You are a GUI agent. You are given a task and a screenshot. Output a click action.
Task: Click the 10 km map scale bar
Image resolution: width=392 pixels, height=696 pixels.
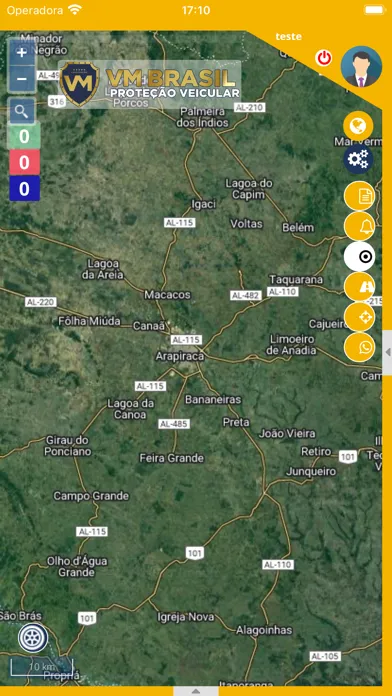pyautogui.click(x=42, y=667)
